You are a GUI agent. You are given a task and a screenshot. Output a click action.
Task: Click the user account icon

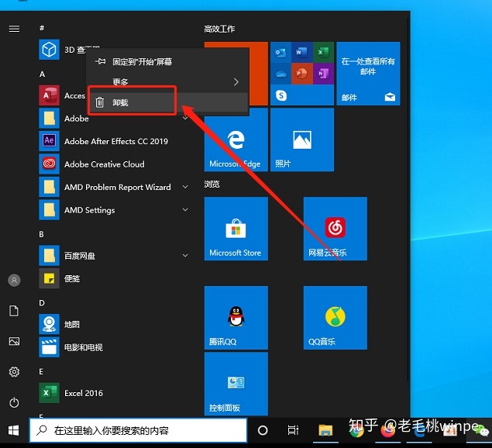click(14, 280)
